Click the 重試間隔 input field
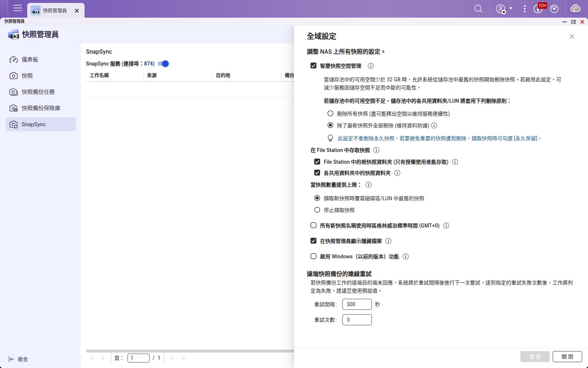The image size is (588, 368). [357, 304]
